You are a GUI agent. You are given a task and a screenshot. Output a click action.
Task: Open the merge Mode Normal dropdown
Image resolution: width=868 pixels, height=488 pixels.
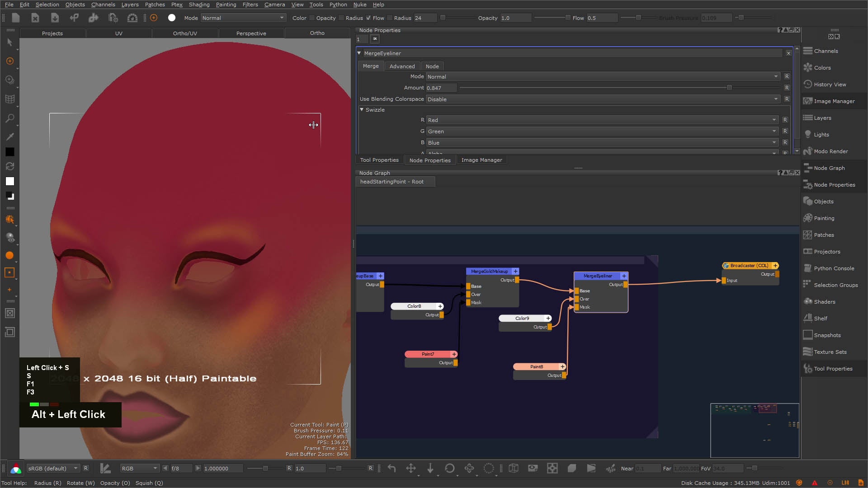pos(603,77)
